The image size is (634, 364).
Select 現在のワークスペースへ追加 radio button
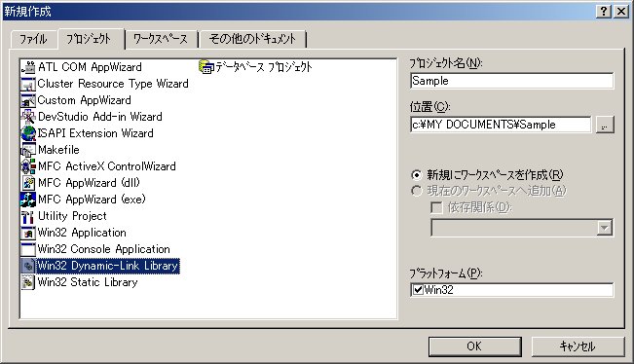pyautogui.click(x=417, y=191)
